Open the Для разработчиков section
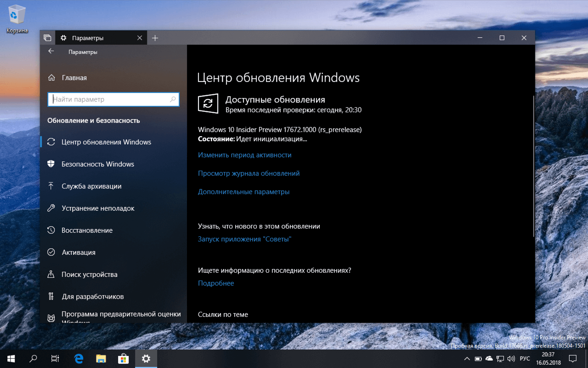588x368 pixels. 113,297
